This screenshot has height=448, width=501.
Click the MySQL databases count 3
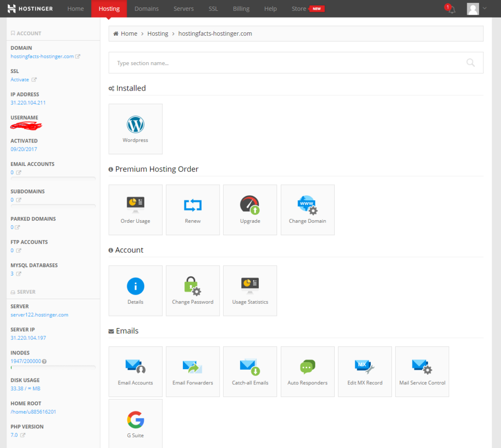tap(12, 274)
